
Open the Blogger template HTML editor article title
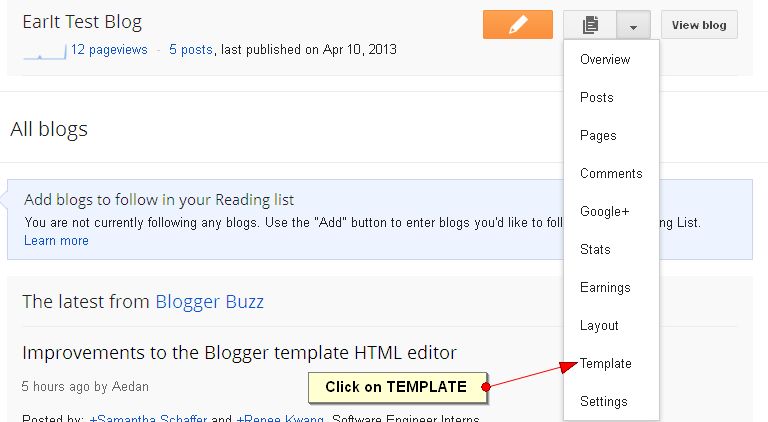click(240, 352)
